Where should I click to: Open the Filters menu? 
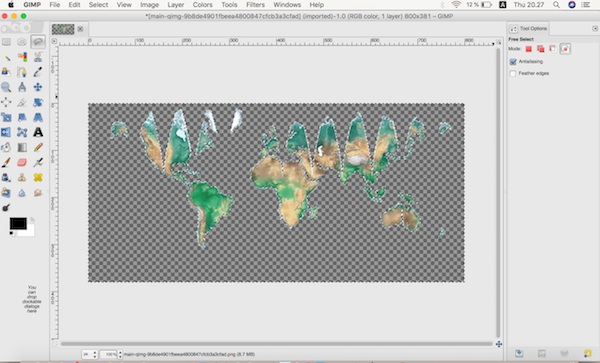pos(255,5)
